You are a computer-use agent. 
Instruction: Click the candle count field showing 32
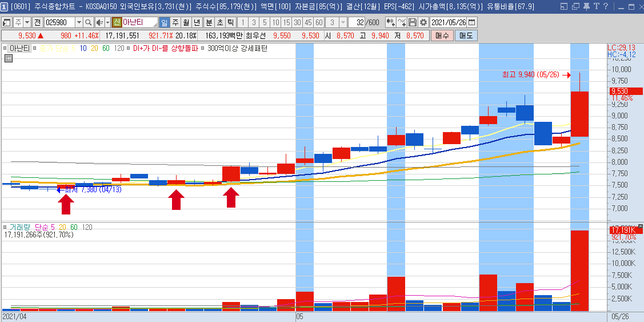pyautogui.click(x=357, y=22)
